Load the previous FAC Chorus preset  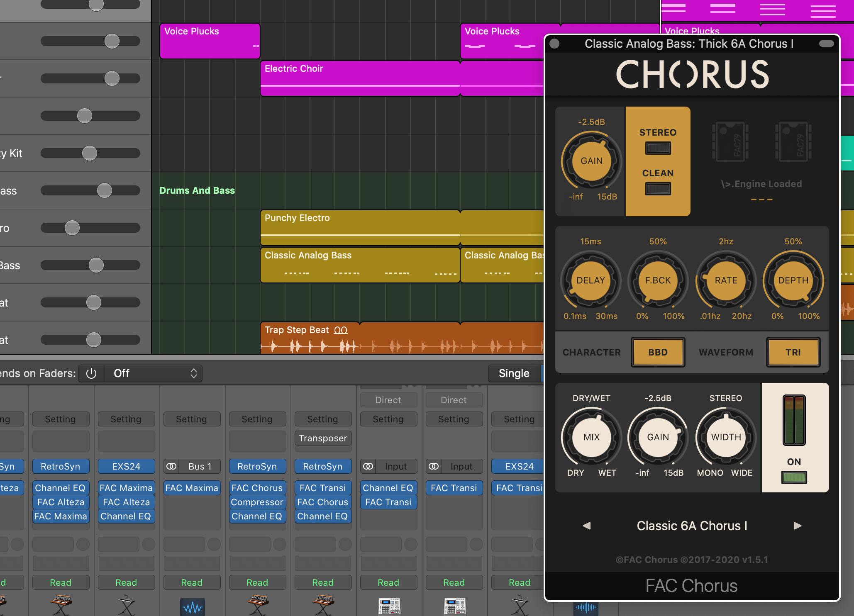[586, 526]
